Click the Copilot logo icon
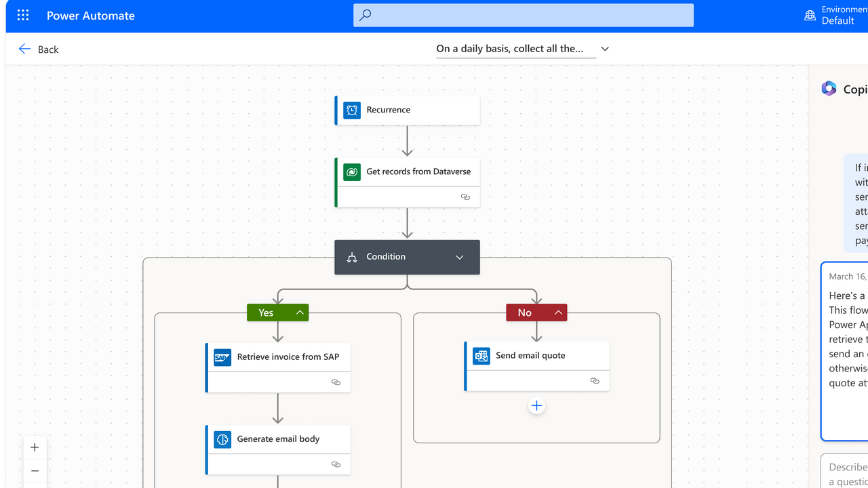868x488 pixels. 829,89
